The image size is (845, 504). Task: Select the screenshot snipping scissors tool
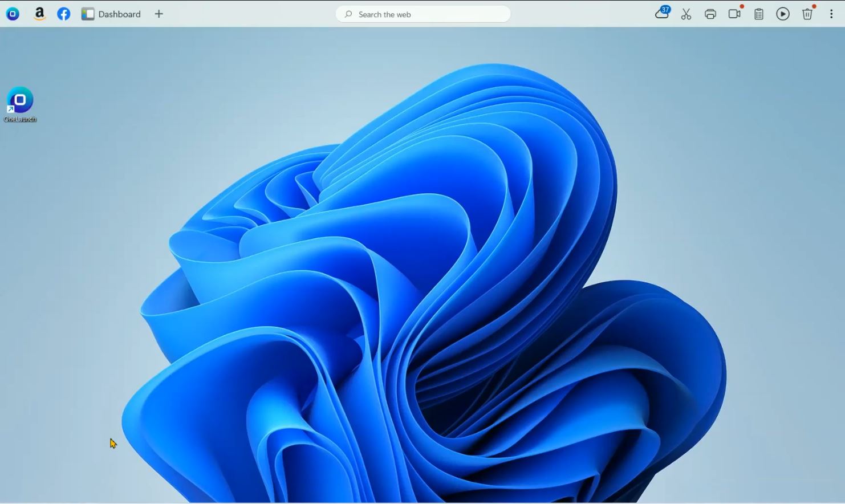686,14
